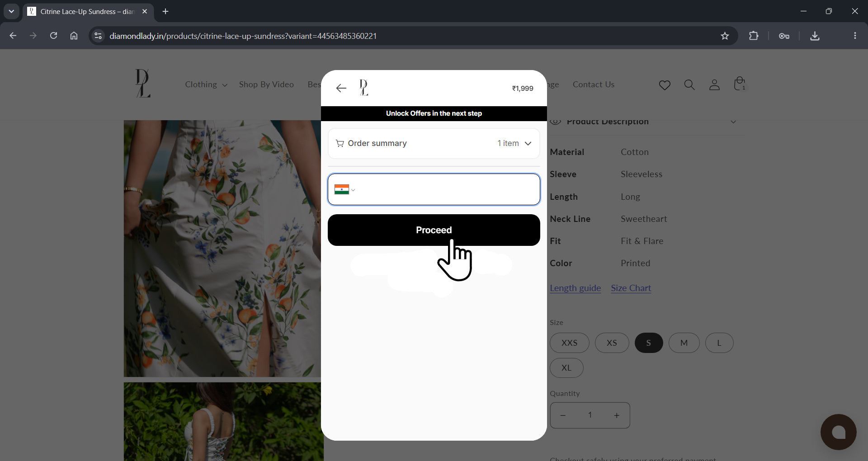Open the browser downloads icon
The height and width of the screenshot is (461, 868).
[814, 36]
